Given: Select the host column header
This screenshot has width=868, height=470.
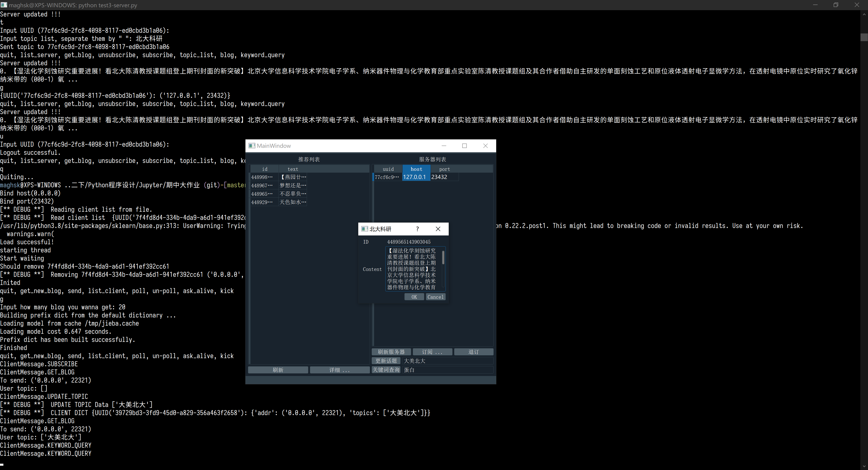Looking at the screenshot, I should click(x=416, y=169).
